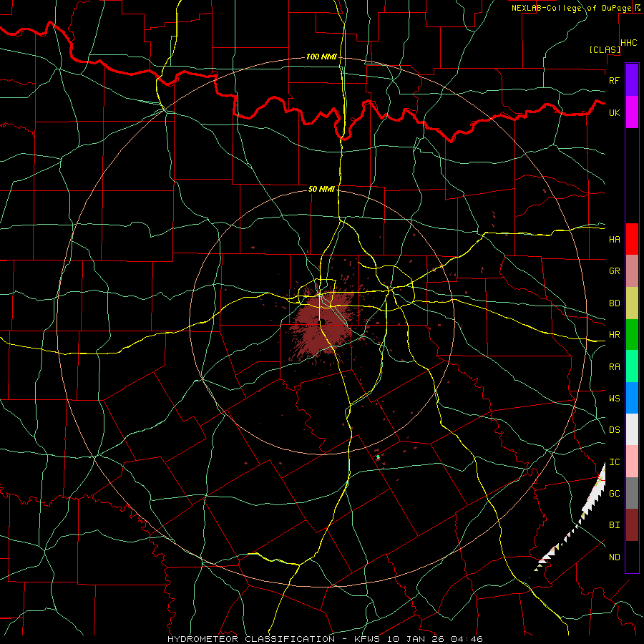The width and height of the screenshot is (644, 644).
Task: Click the 'GR' legend label
Action: click(x=614, y=271)
